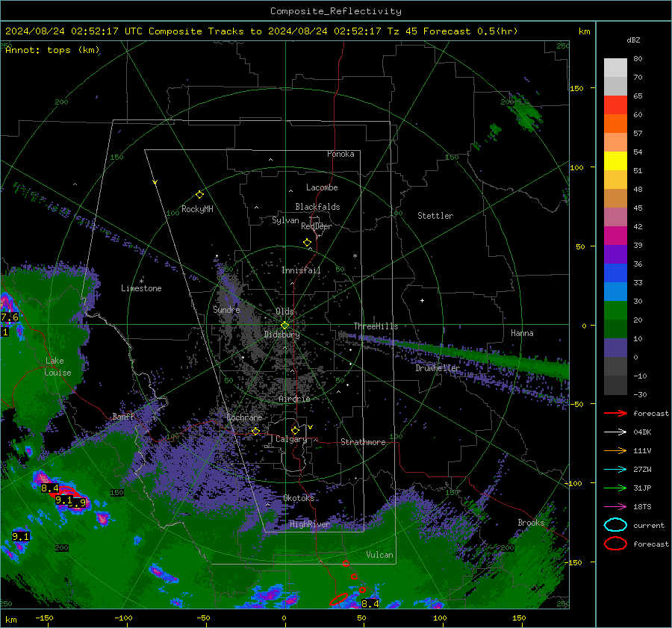Click the Hanna label

(x=522, y=333)
